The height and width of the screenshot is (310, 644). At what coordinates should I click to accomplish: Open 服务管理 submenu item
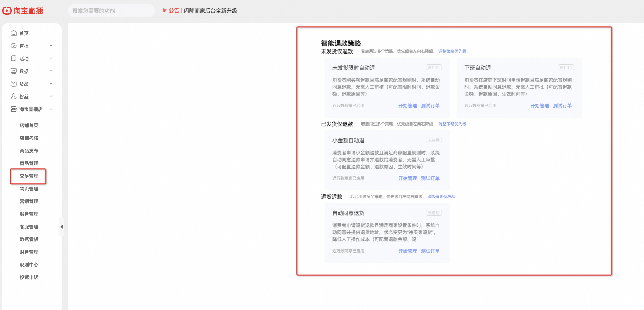(29, 214)
